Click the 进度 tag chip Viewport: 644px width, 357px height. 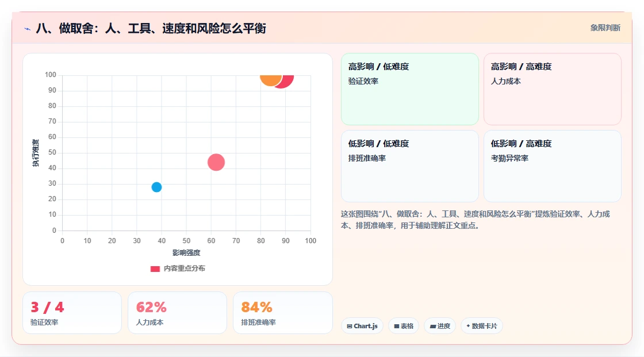440,326
